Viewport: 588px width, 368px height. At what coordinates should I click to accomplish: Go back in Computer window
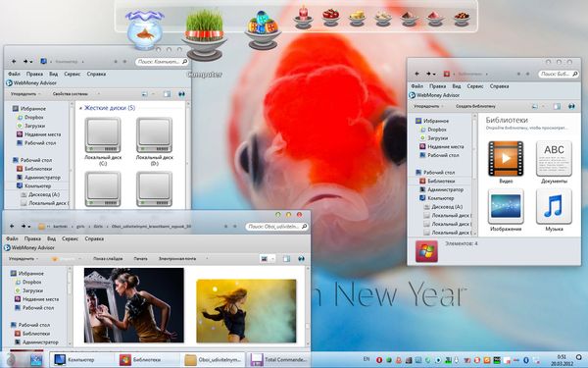pyautogui.click(x=14, y=61)
